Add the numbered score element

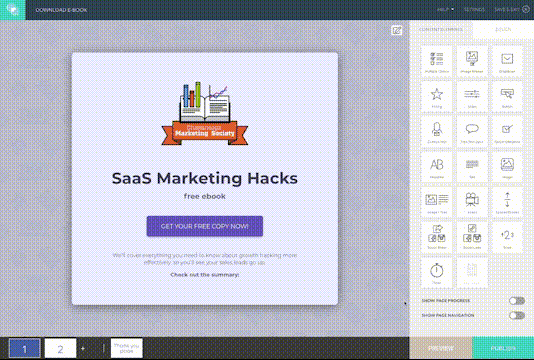[507, 237]
